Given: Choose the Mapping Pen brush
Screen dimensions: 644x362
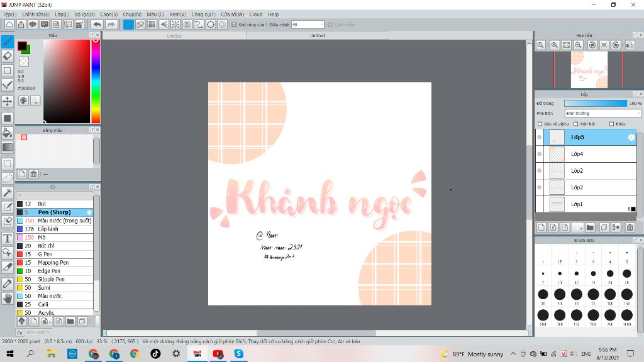Looking at the screenshot, I should pos(54,263).
